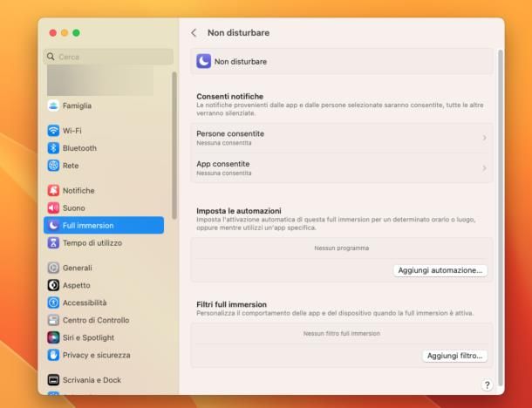This screenshot has height=408, width=532.
Task: Go back with the left chevron
Action: 194,33
